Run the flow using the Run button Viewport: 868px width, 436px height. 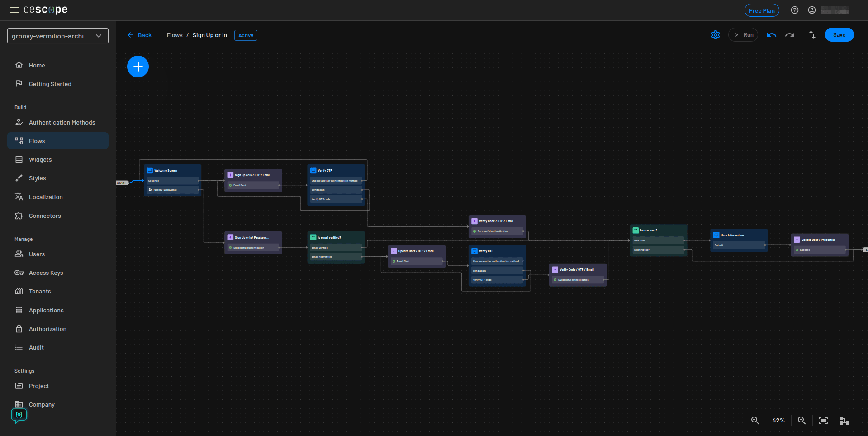coord(743,34)
